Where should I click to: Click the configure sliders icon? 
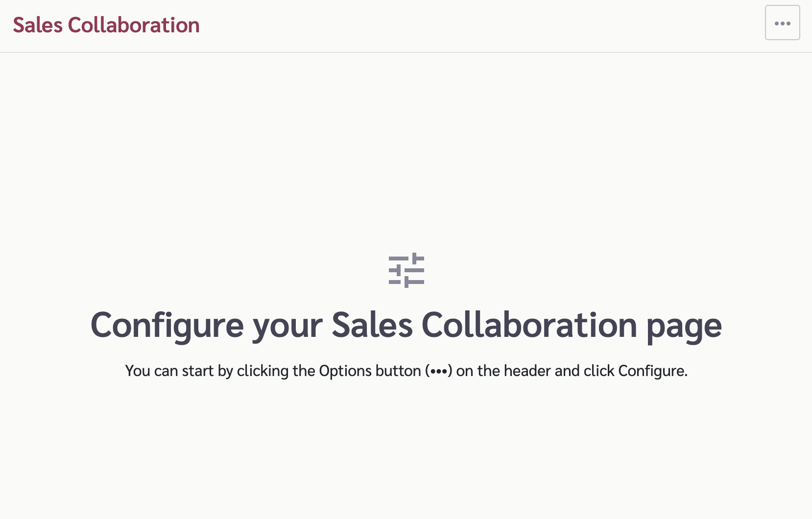[x=406, y=270]
